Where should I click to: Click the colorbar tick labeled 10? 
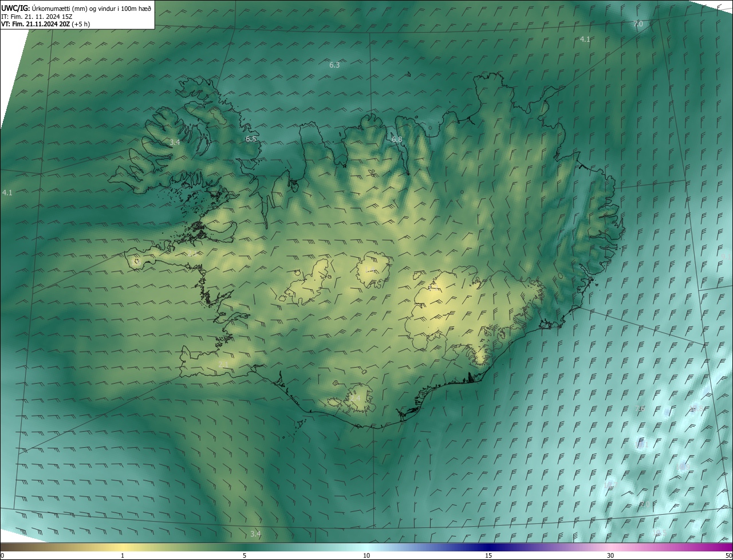[x=366, y=555]
